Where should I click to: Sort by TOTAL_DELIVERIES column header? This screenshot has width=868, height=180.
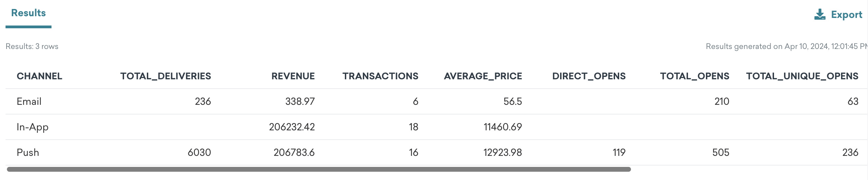click(166, 76)
